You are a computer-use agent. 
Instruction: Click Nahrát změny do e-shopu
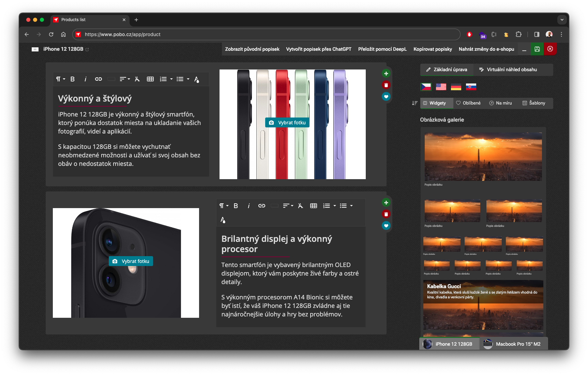[486, 49]
